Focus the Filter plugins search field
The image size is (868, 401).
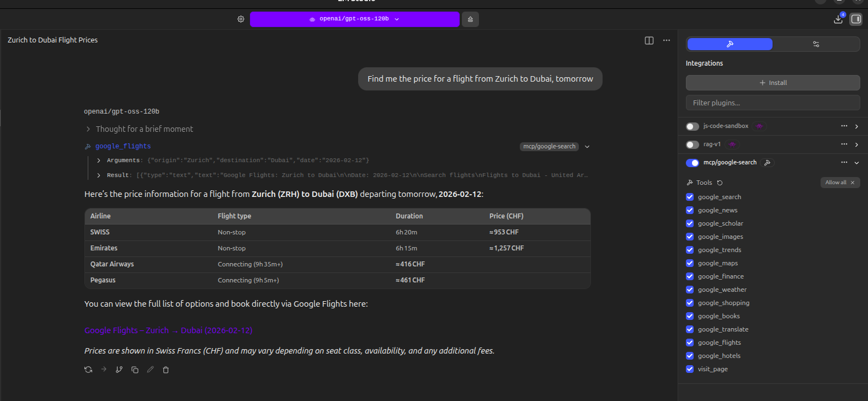point(773,103)
